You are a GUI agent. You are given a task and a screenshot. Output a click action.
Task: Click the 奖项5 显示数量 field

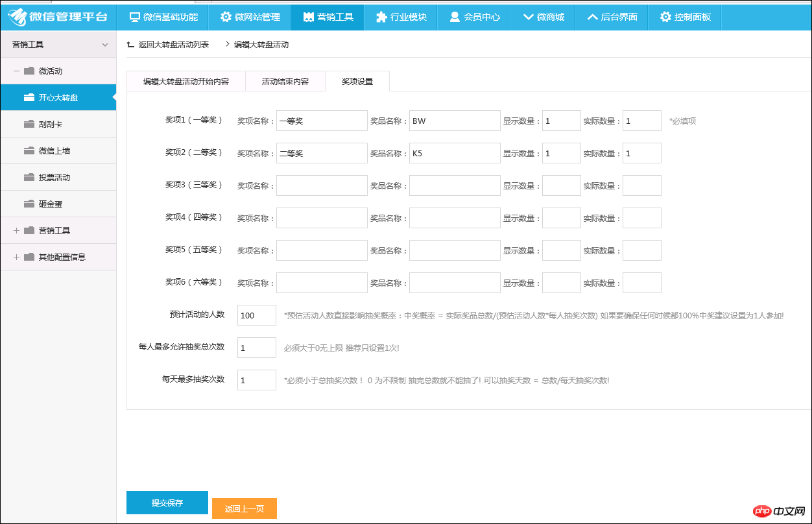(x=562, y=250)
